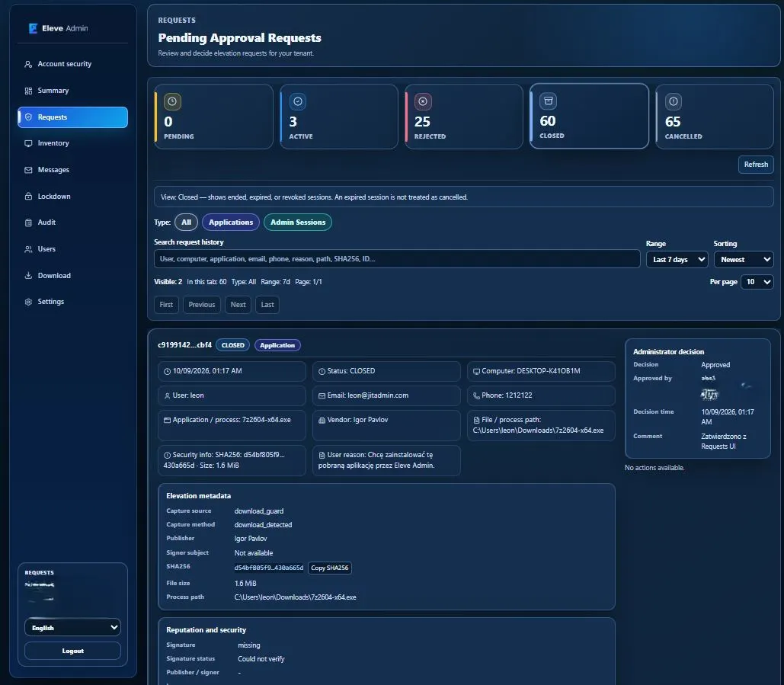
Task: Click File size value 1.6 MiB
Action: pyautogui.click(x=245, y=584)
